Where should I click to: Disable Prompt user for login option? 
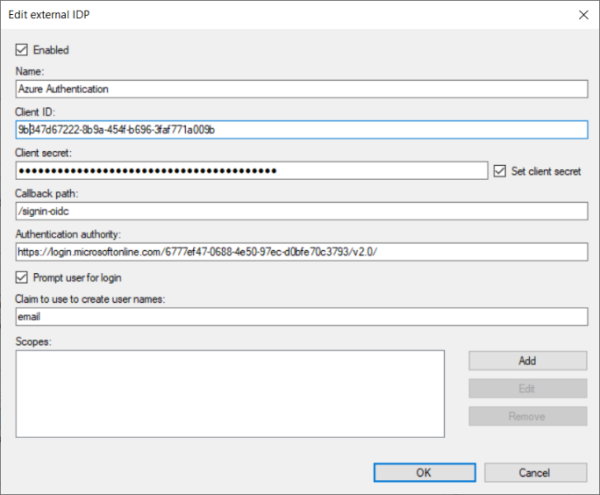tap(22, 277)
